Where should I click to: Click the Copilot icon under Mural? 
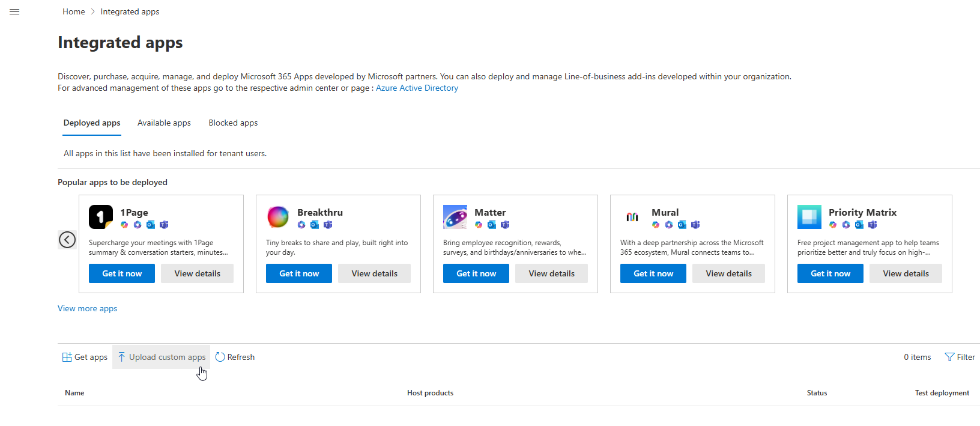(x=656, y=225)
